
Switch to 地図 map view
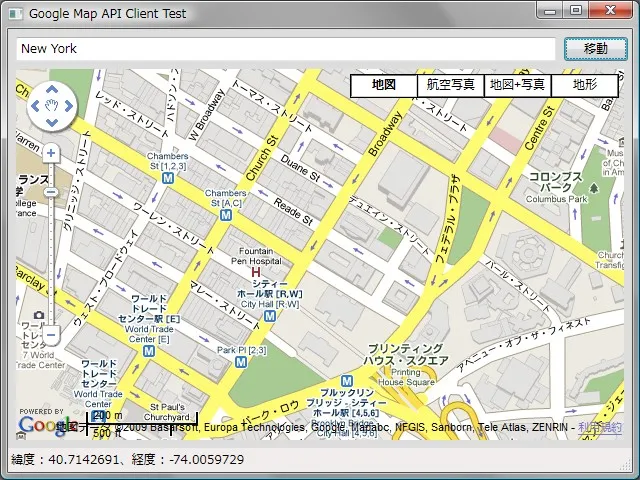[384, 85]
